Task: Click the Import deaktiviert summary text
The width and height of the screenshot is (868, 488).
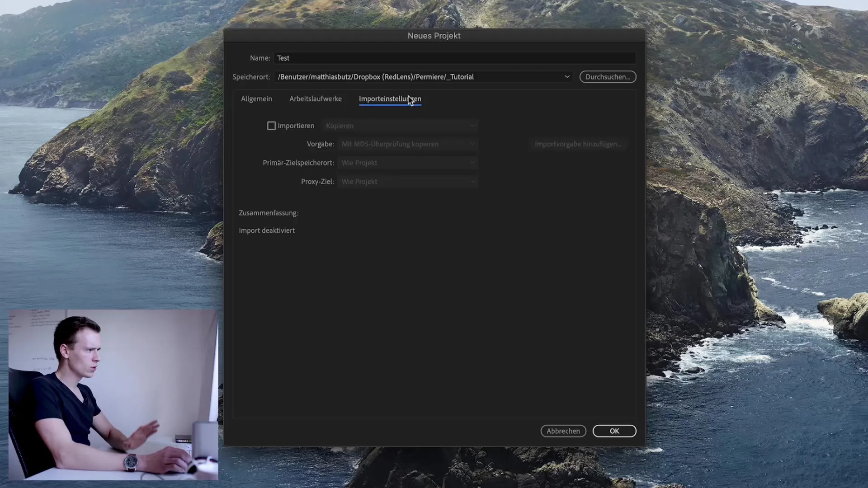Action: pos(267,230)
